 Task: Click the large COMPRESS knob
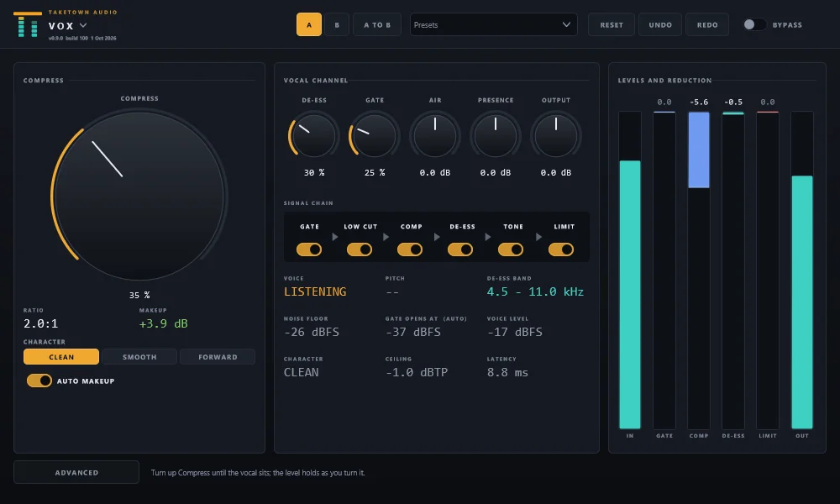pos(139,196)
